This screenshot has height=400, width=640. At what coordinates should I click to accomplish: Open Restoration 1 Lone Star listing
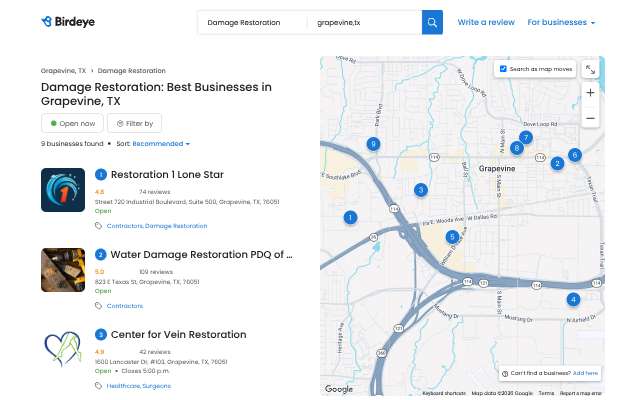click(167, 175)
